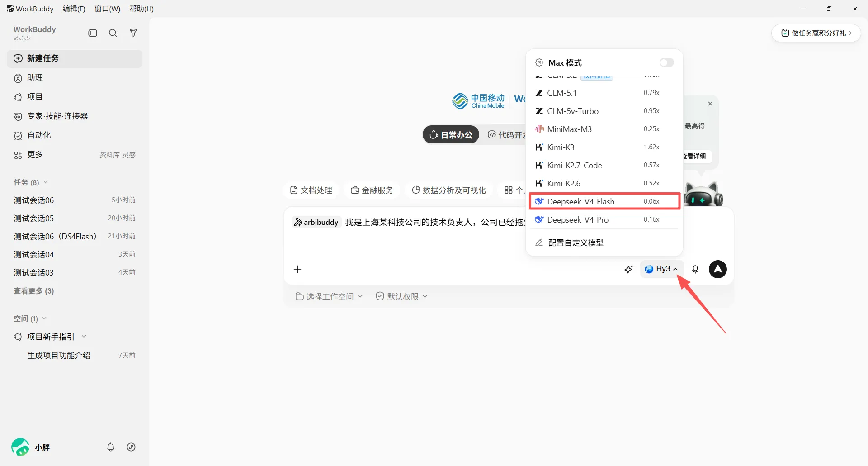Open 配置自定义模型 option
This screenshot has height=466, width=868.
(x=604, y=243)
